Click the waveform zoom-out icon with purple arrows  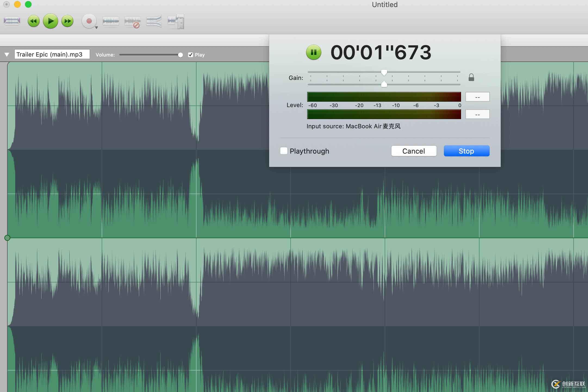12,21
